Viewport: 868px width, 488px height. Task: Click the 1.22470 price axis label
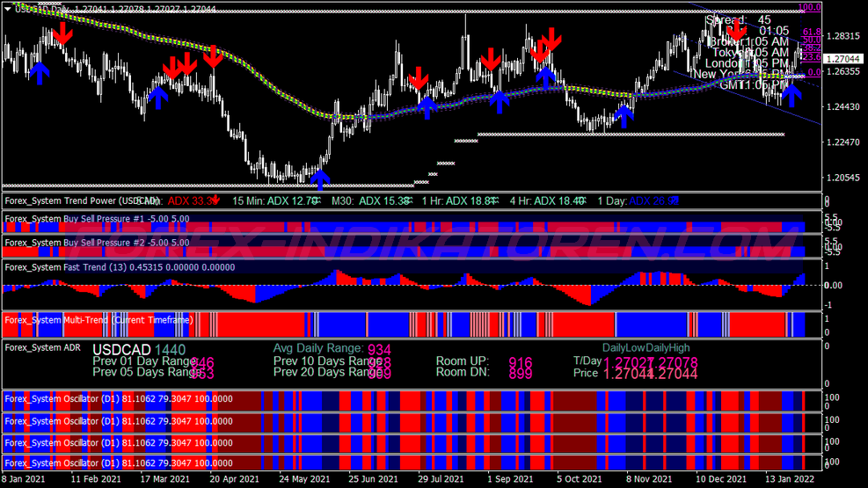[x=843, y=142]
